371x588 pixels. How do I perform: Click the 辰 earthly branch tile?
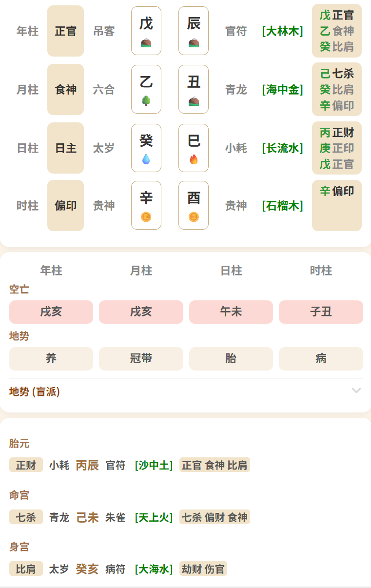click(x=194, y=31)
